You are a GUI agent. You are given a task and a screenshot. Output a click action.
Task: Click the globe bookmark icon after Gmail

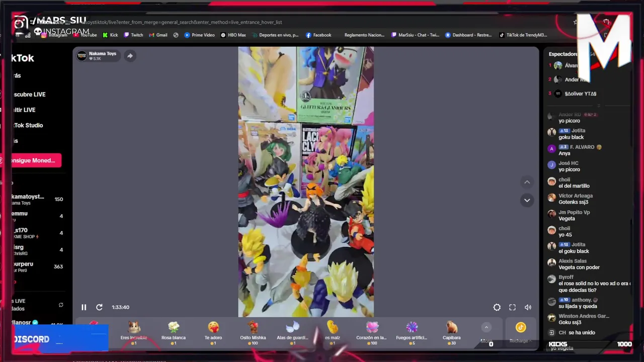176,35
